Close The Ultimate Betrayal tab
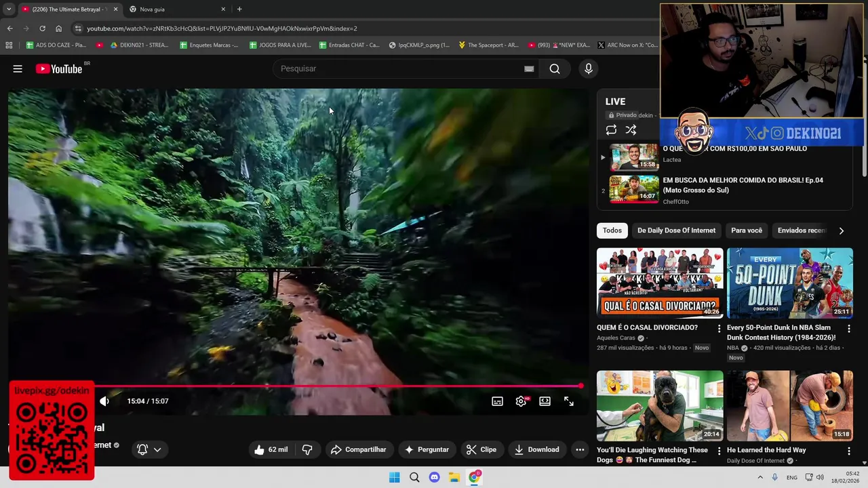The width and height of the screenshot is (868, 488). (115, 9)
